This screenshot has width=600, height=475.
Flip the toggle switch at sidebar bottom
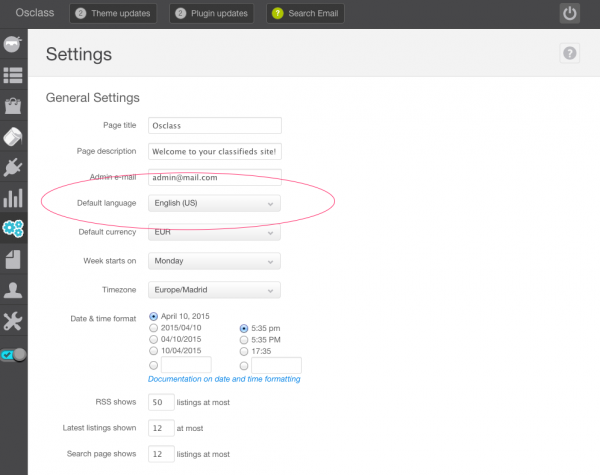tap(13, 355)
